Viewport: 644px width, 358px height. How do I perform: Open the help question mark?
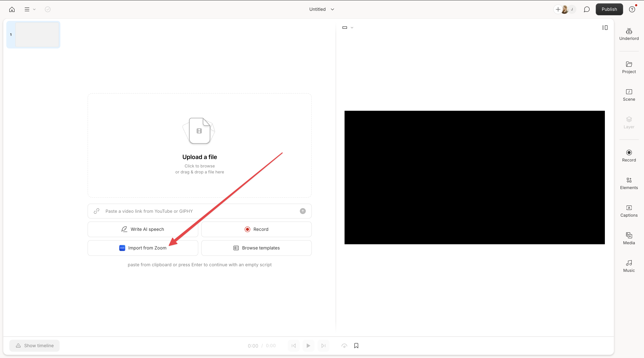pos(632,9)
